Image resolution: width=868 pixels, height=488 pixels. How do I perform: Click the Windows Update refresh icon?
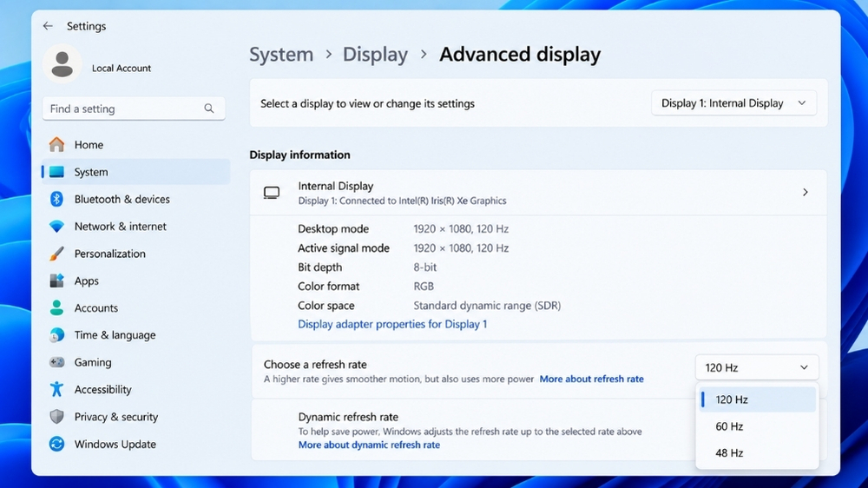point(56,444)
